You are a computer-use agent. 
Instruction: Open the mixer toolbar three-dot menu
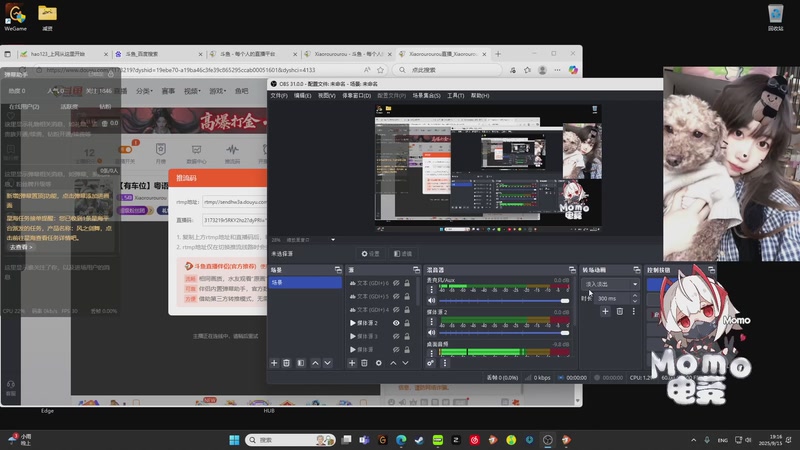(444, 363)
